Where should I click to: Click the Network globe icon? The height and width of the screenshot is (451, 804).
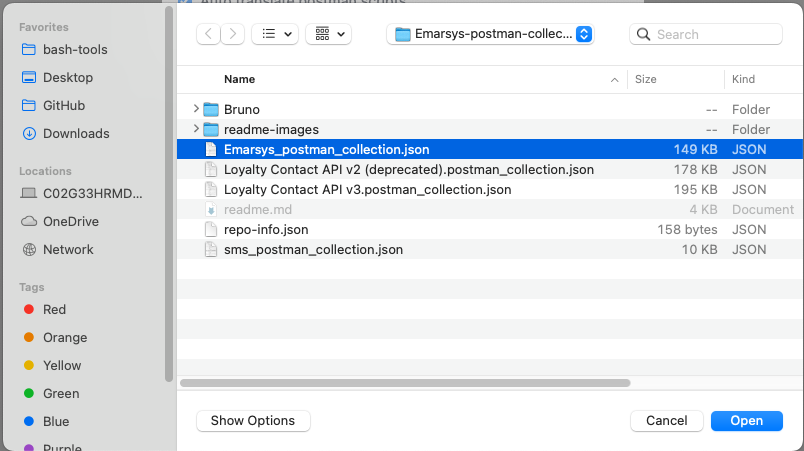(29, 250)
